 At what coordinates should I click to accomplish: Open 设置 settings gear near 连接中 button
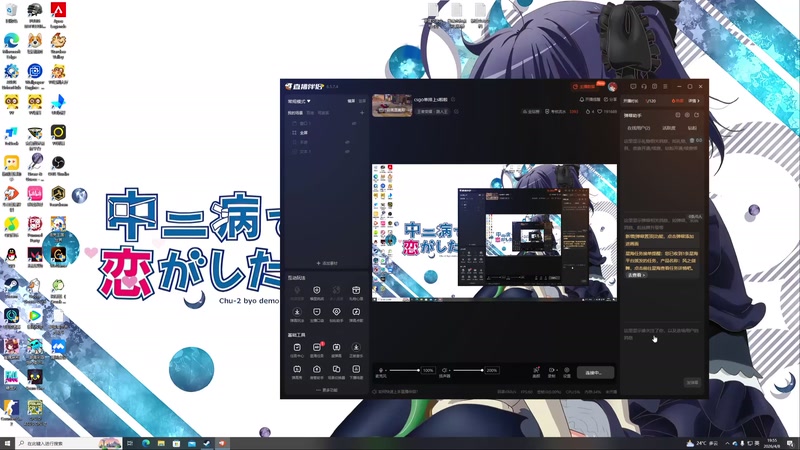(x=567, y=372)
